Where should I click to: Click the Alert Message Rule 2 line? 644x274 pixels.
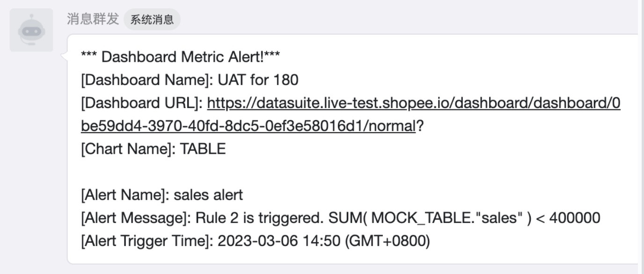[340, 218]
